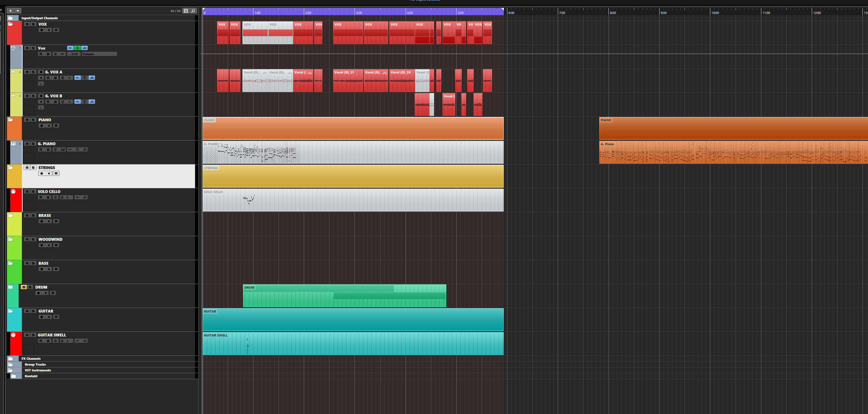Open channel settings for SOLO CELLO track
Screen dimensions: 868x414
tap(56, 197)
